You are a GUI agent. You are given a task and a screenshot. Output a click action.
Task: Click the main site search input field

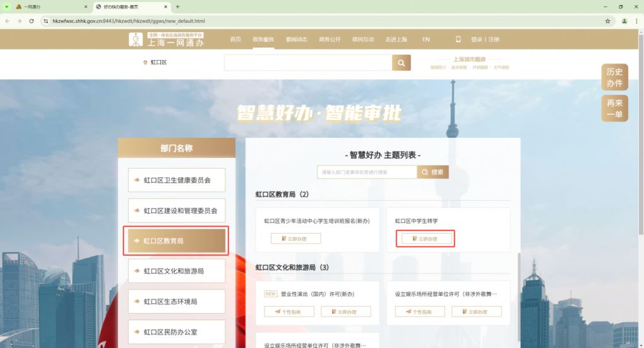point(308,63)
